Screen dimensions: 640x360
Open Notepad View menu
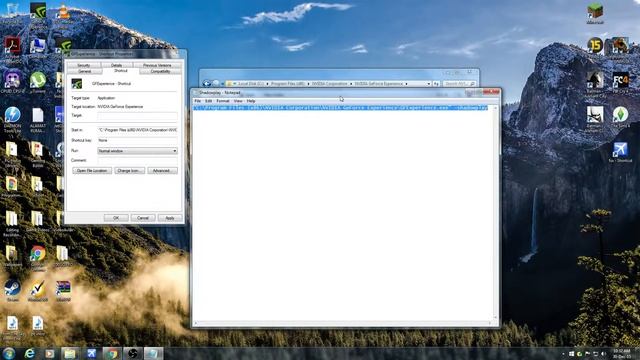pyautogui.click(x=238, y=101)
